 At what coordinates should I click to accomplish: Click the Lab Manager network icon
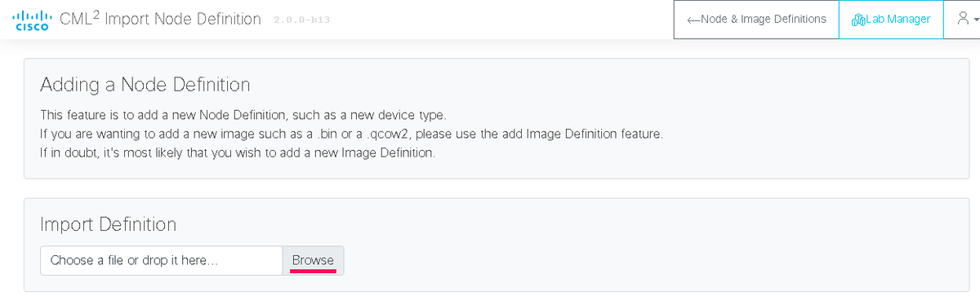[x=857, y=20]
